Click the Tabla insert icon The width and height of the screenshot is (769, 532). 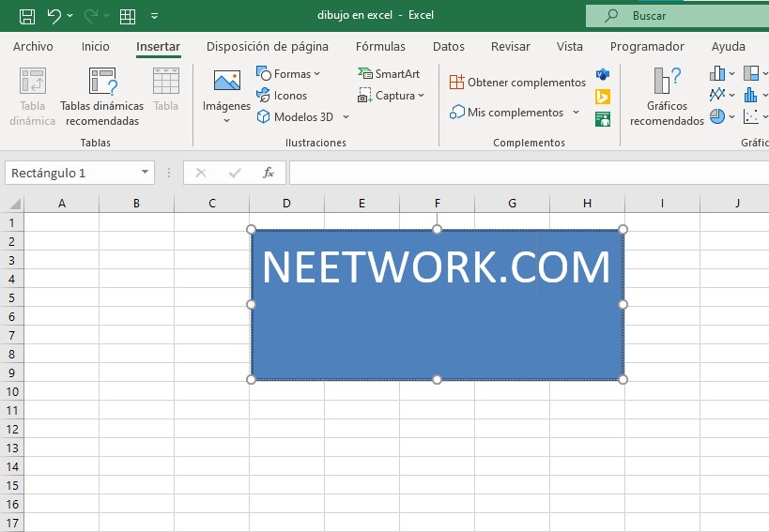(x=166, y=81)
